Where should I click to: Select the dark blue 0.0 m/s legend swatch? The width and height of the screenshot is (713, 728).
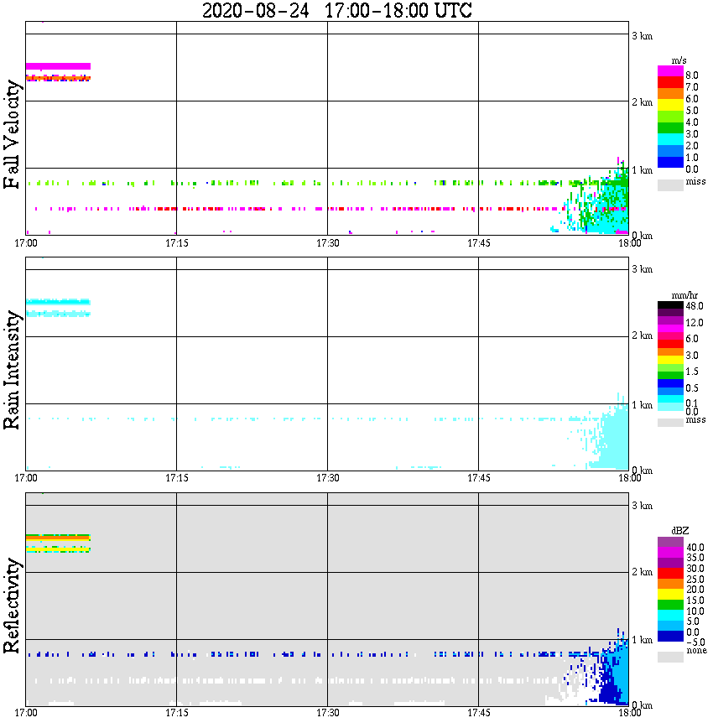pyautogui.click(x=670, y=163)
